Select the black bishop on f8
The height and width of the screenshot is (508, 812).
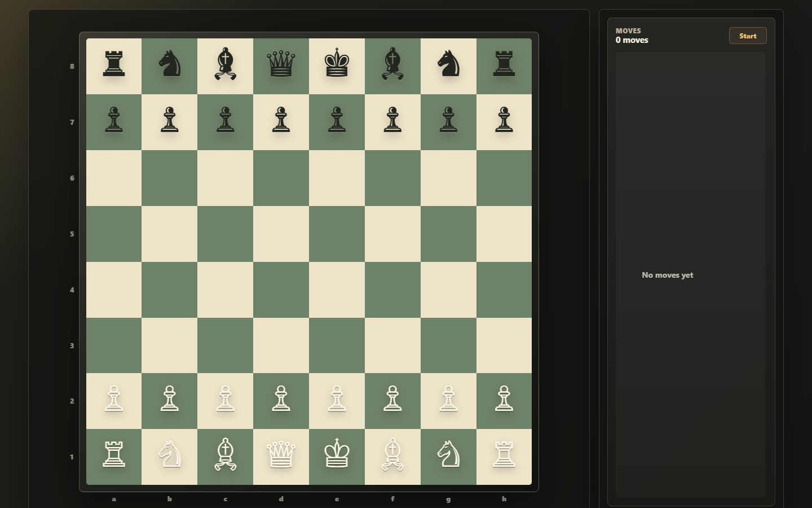pyautogui.click(x=392, y=66)
